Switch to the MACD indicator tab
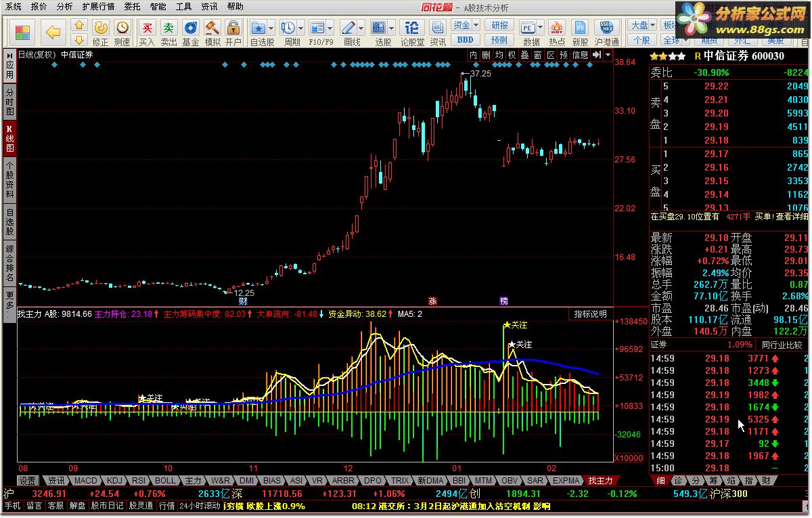 [86, 480]
